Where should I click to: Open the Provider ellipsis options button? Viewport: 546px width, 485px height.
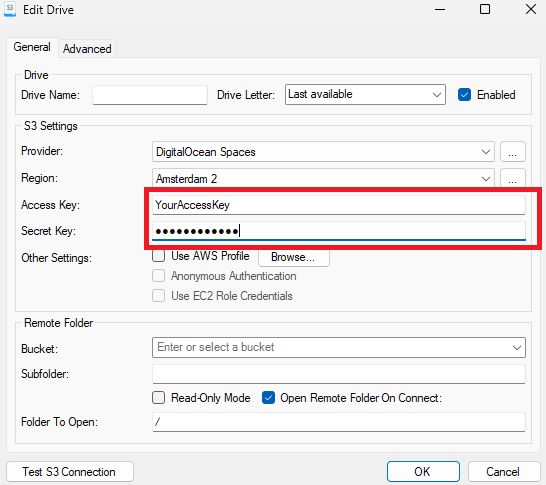click(513, 152)
